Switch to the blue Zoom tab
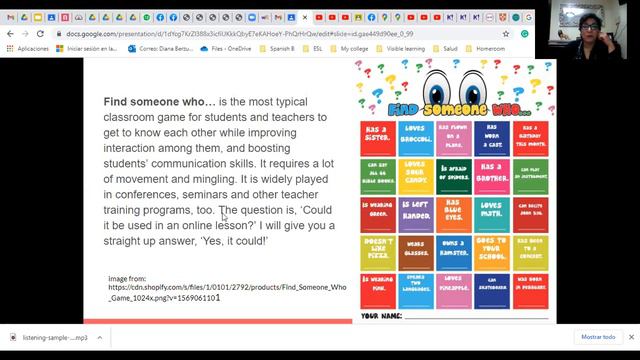 click(252, 18)
